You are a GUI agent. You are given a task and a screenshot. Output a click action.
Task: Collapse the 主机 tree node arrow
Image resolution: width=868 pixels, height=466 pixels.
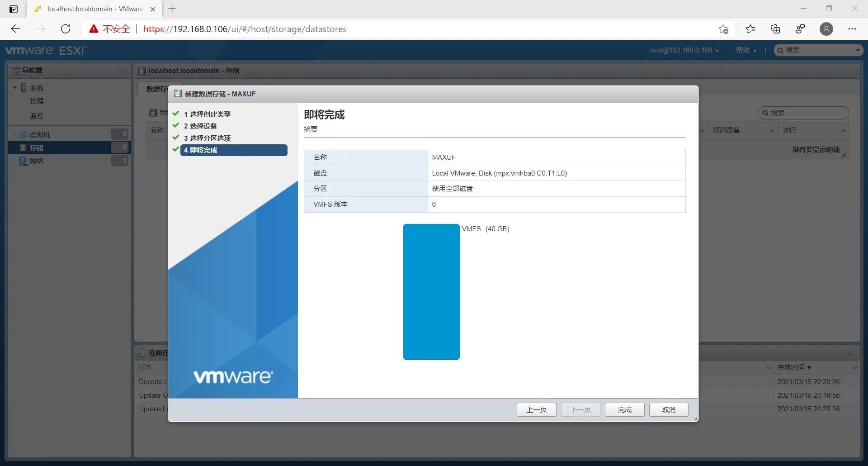14,87
